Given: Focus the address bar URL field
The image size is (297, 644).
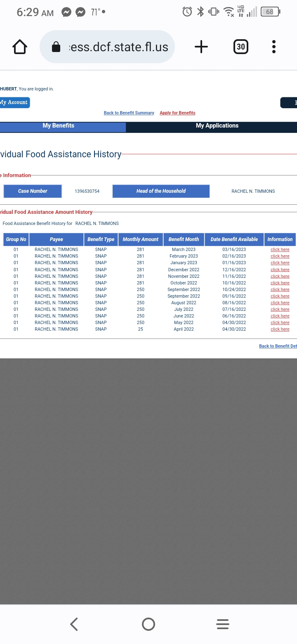Looking at the screenshot, I should click(x=107, y=47).
